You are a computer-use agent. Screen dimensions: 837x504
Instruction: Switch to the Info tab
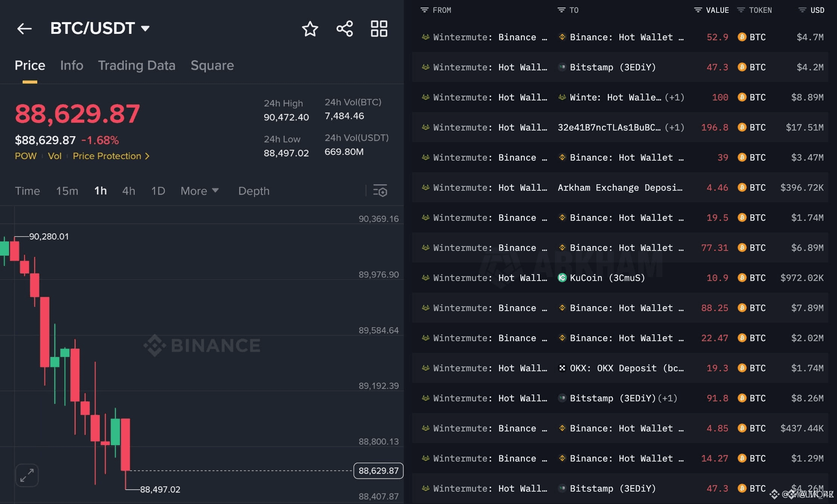[x=72, y=65]
